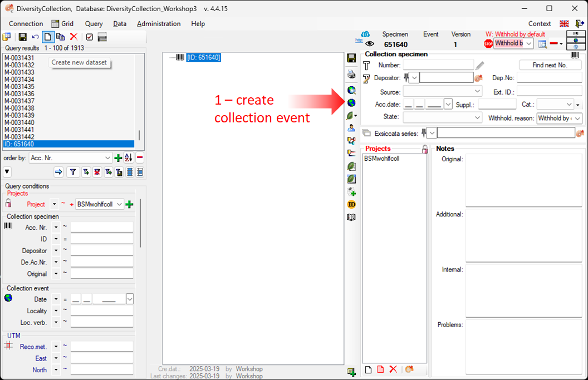The height and width of the screenshot is (380, 588).
Task: Add an order column with the green plus
Action: pyautogui.click(x=118, y=158)
